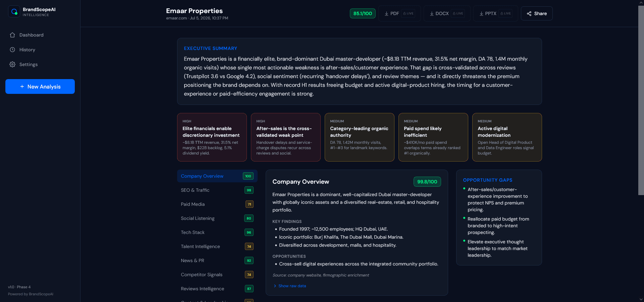Click the chevron beside Show raw data
This screenshot has width=644, height=302.
[275, 286]
